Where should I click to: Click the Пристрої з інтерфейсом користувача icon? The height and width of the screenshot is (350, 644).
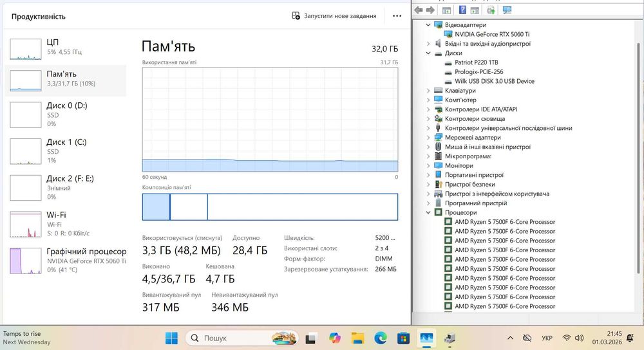[438, 194]
